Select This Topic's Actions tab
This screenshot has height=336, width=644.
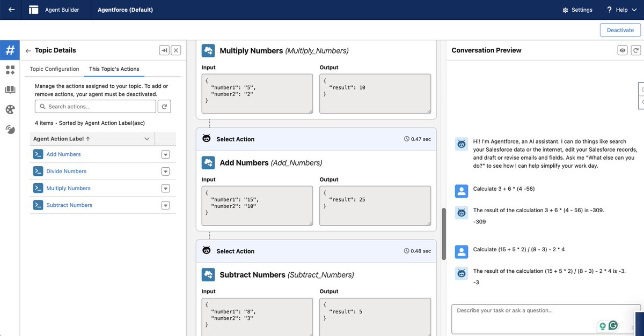[x=114, y=69]
